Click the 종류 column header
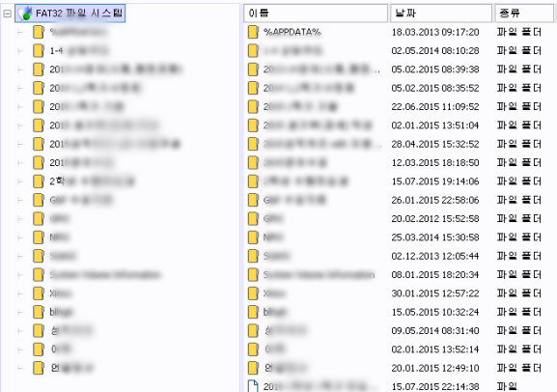This screenshot has height=392, width=557. point(524,14)
